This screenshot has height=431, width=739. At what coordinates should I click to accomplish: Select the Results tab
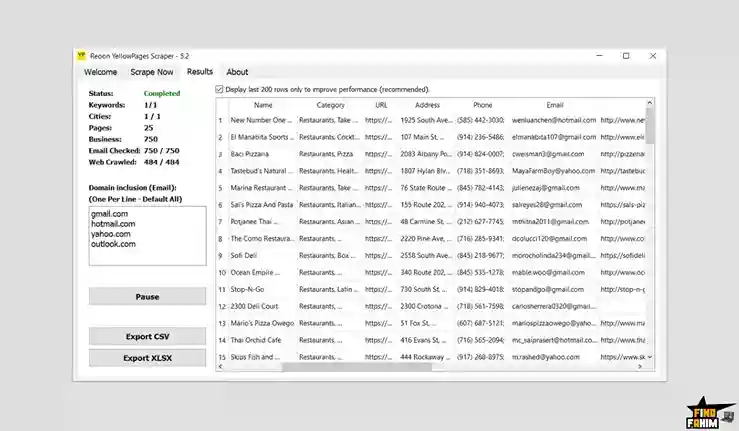pos(200,72)
